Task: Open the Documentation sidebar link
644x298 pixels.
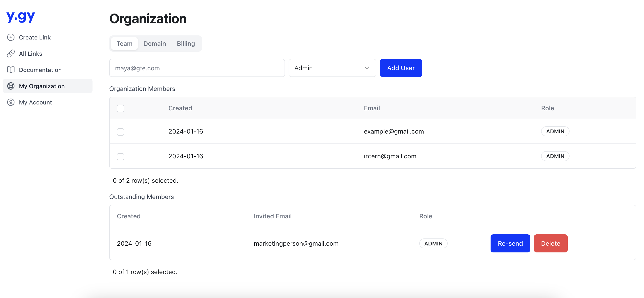Action: [x=40, y=70]
